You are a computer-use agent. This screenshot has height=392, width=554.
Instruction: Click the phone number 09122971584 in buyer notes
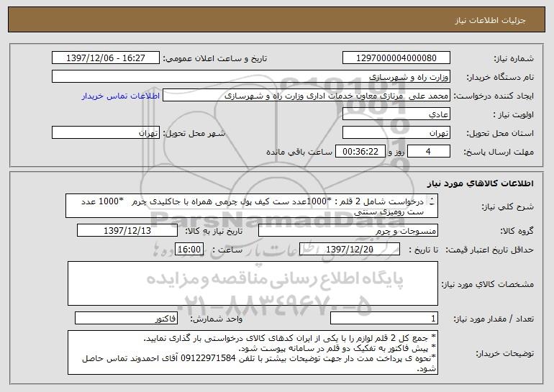[208, 358]
